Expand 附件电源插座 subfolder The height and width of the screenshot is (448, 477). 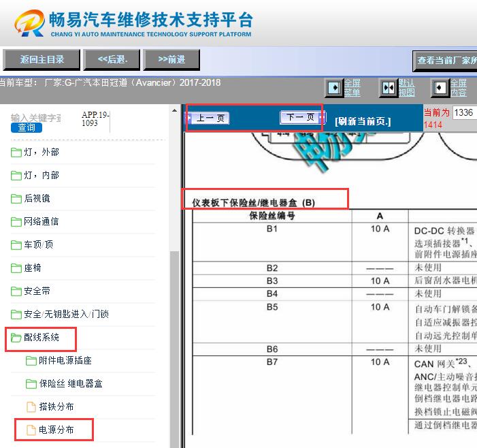click(x=65, y=360)
